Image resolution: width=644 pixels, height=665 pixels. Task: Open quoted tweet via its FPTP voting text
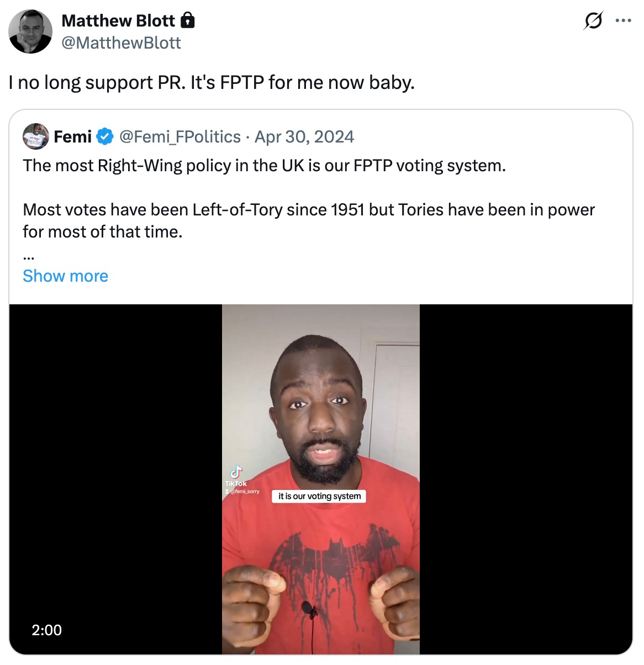[x=264, y=166]
